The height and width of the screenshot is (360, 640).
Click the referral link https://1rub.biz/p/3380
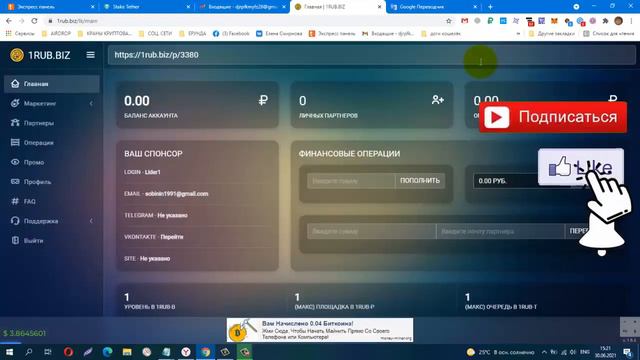[156, 55]
